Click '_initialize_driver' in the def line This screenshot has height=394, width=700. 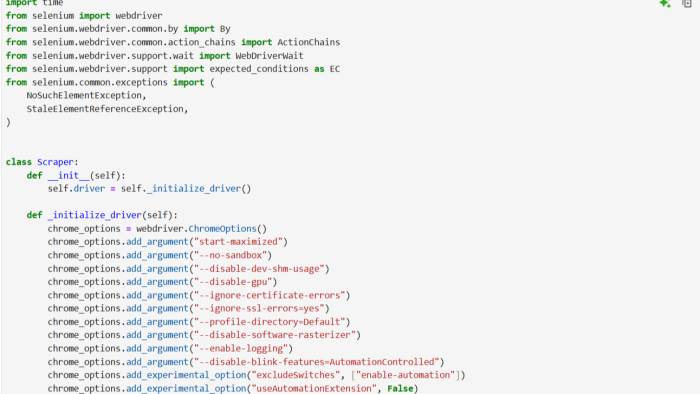coord(94,215)
